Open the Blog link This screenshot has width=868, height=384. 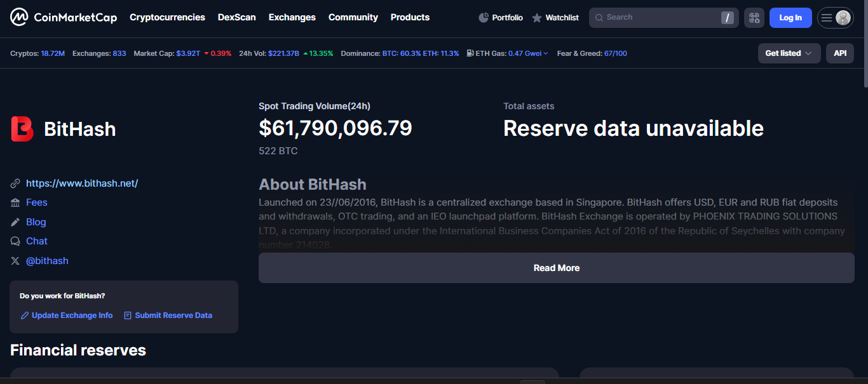pos(36,222)
